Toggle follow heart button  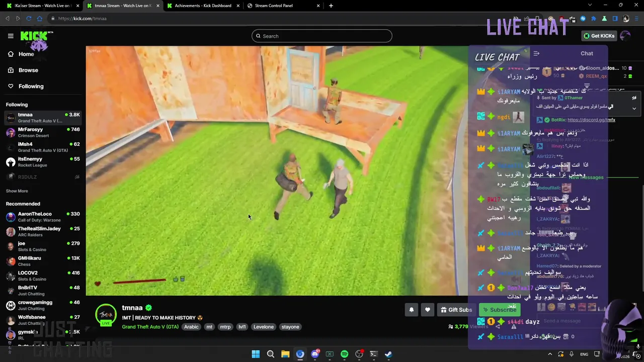tap(427, 310)
